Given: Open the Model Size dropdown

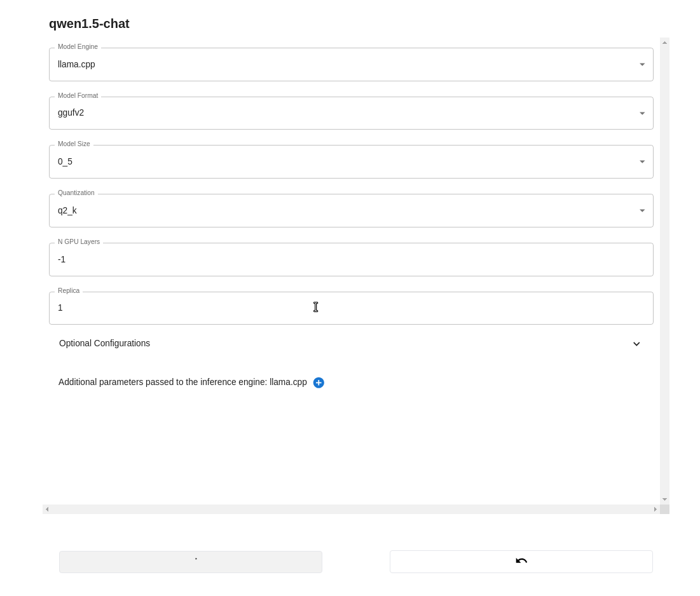Looking at the screenshot, I should click(351, 161).
